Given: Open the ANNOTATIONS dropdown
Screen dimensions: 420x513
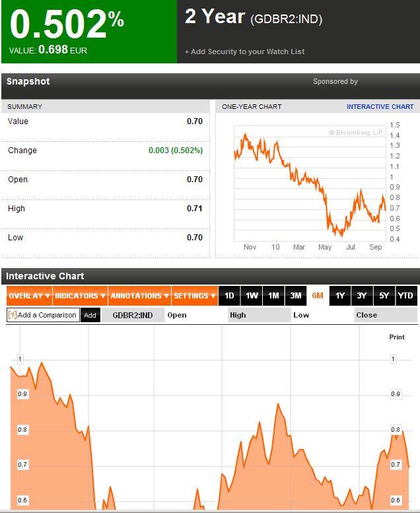Looking at the screenshot, I should [139, 296].
